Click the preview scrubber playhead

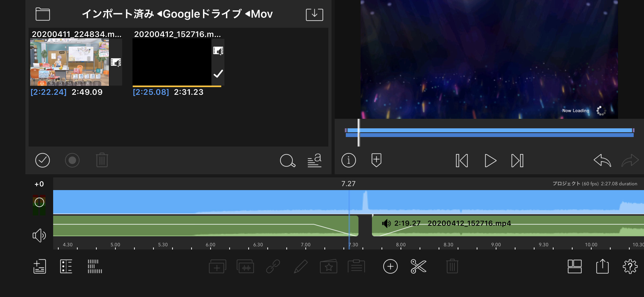pos(359,133)
